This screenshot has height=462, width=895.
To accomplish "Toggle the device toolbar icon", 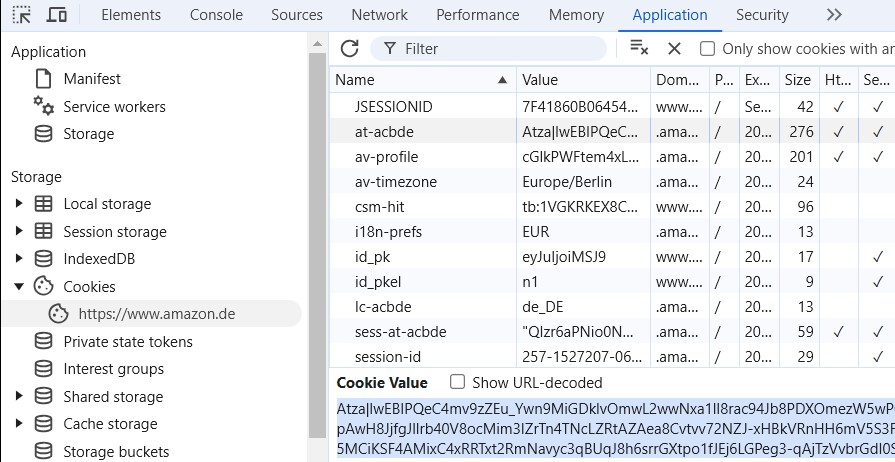I will 57,15.
